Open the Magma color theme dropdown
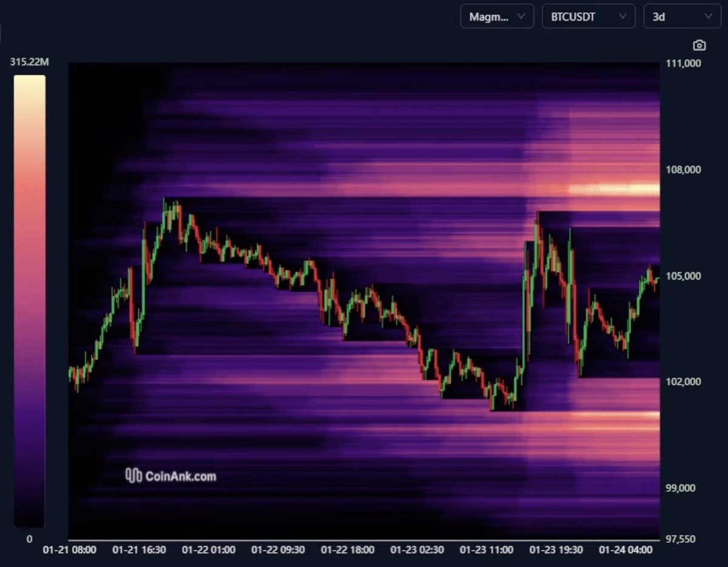The image size is (728, 567). (497, 16)
